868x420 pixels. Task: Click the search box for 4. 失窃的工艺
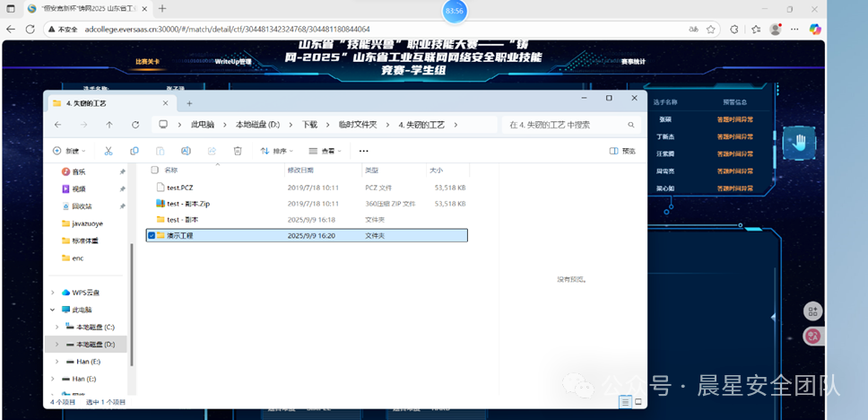569,125
